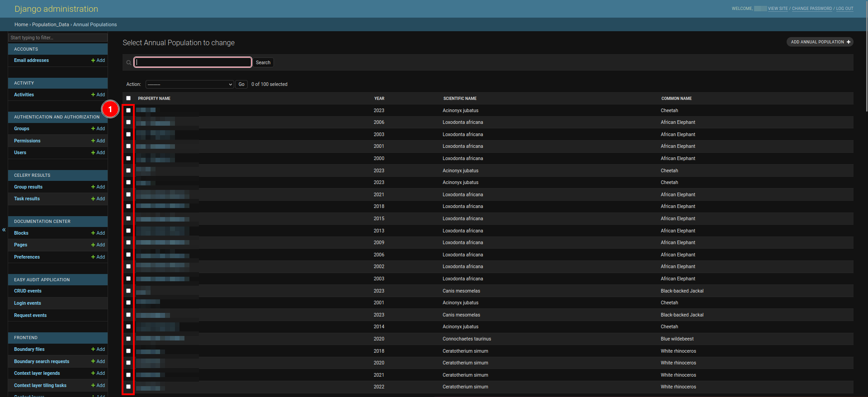Click Add Annual Population button

(x=820, y=42)
